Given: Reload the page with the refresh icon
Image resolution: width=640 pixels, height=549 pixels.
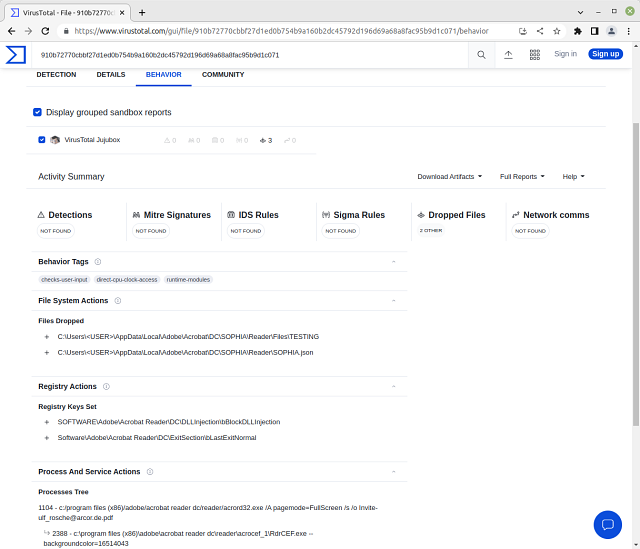Looking at the screenshot, I should [x=45, y=31].
